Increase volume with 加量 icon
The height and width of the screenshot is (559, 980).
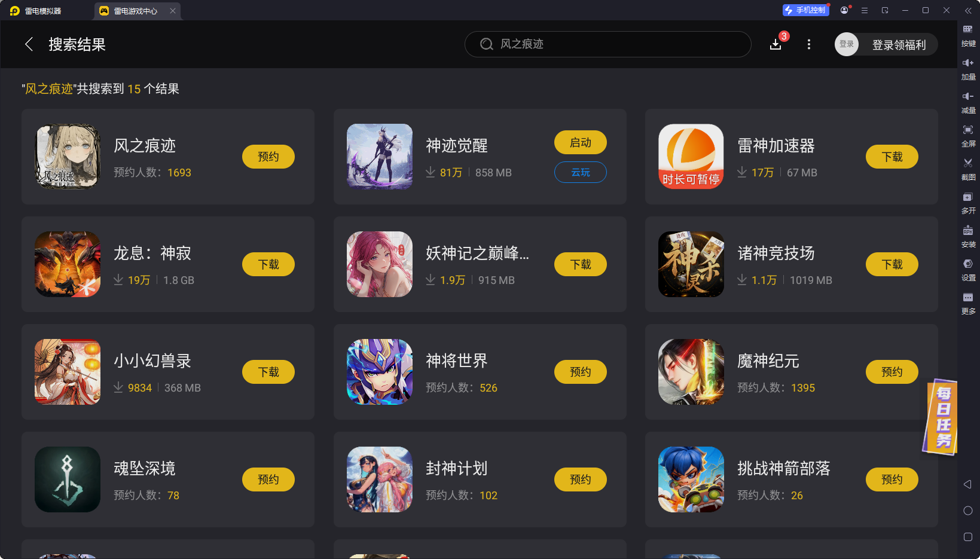click(x=968, y=69)
